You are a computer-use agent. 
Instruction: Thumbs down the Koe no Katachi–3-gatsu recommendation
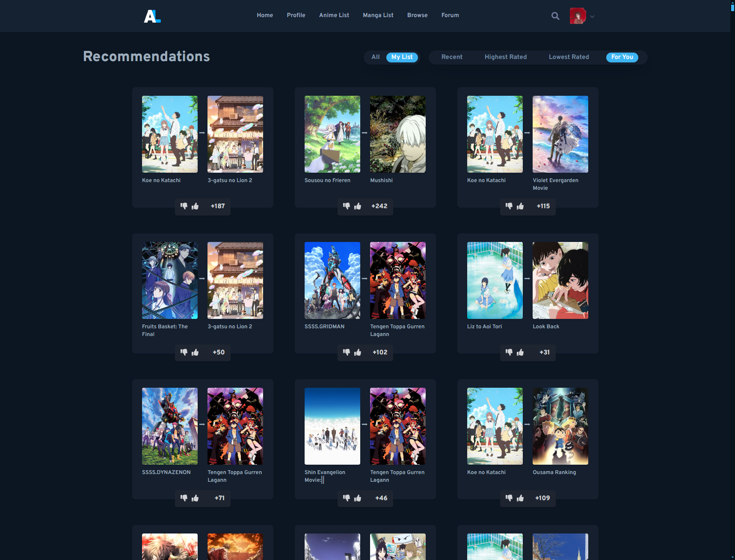click(184, 206)
